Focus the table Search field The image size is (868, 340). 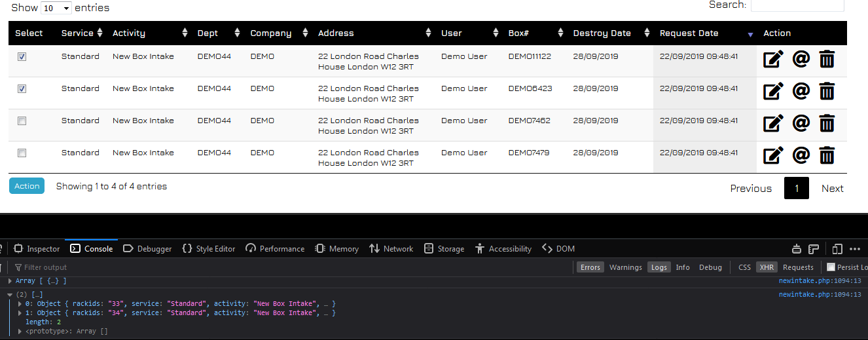pyautogui.click(x=797, y=5)
